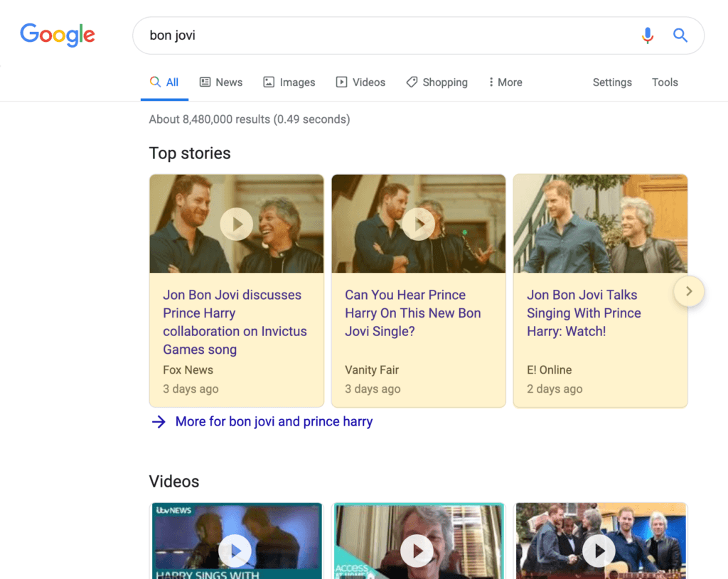728x579 pixels.
Task: Select the All results tab
Action: 164,82
